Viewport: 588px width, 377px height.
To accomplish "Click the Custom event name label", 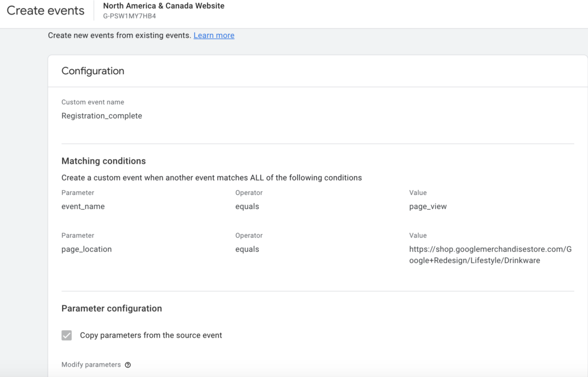I will click(x=92, y=102).
